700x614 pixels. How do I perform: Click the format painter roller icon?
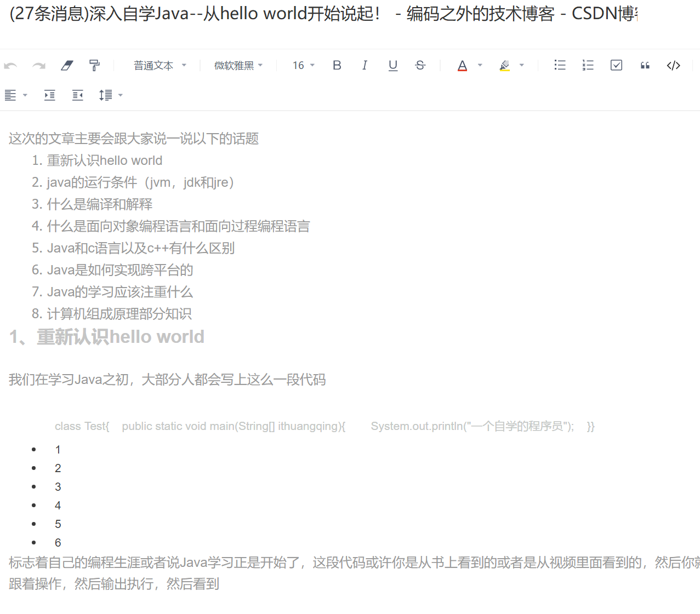(x=94, y=65)
